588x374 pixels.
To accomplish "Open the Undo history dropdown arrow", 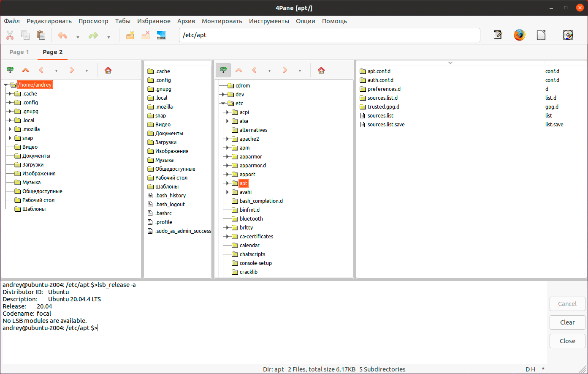I will click(x=78, y=37).
